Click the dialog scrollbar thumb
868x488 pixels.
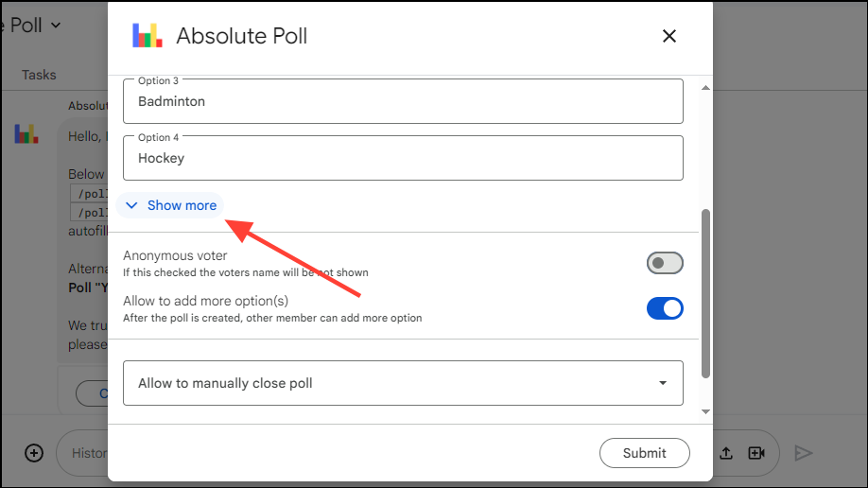704,293
